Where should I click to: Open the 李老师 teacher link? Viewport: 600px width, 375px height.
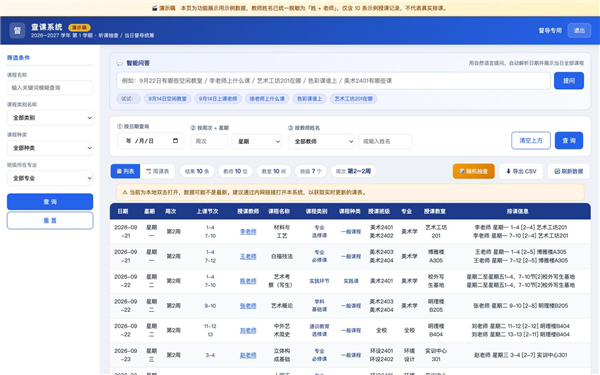[248, 232]
